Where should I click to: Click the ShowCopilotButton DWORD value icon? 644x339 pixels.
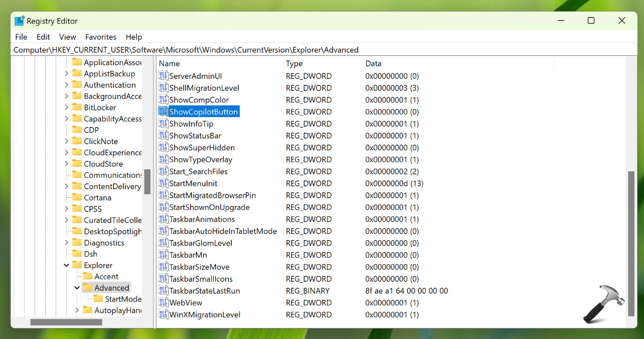click(x=163, y=111)
